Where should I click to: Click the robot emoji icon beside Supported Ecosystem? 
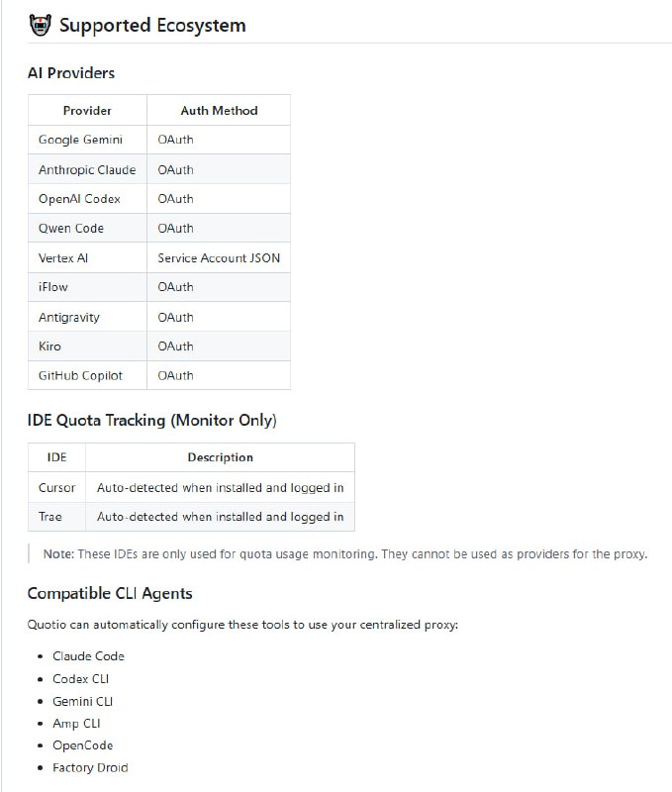click(41, 25)
